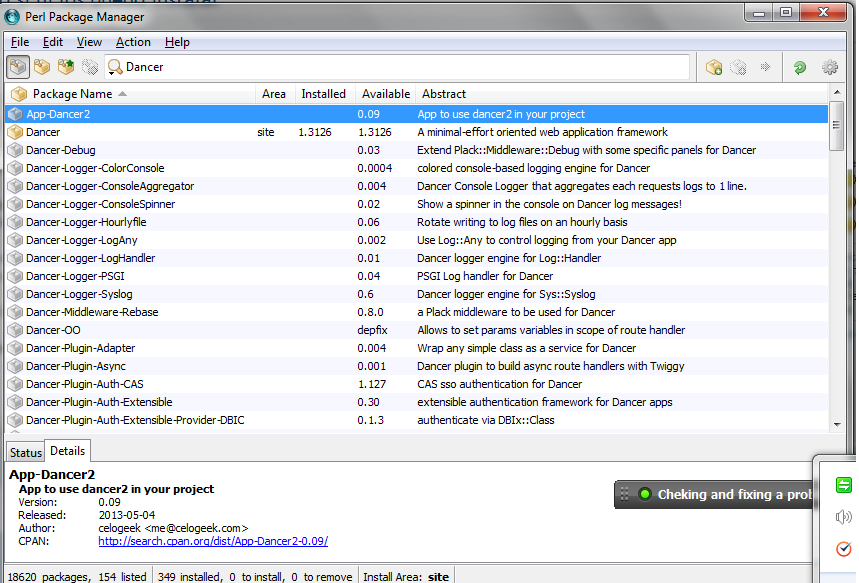Click the checkmark clock icon in side panel

844,548
